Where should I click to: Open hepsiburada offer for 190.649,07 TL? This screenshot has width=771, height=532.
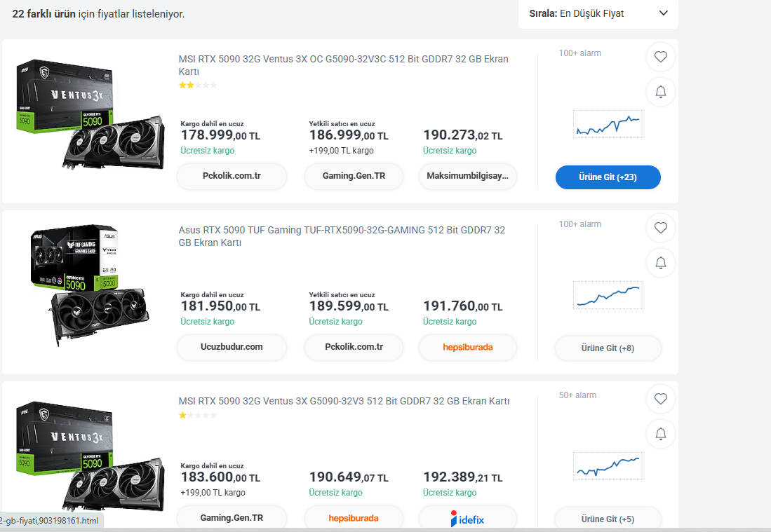pyautogui.click(x=354, y=518)
